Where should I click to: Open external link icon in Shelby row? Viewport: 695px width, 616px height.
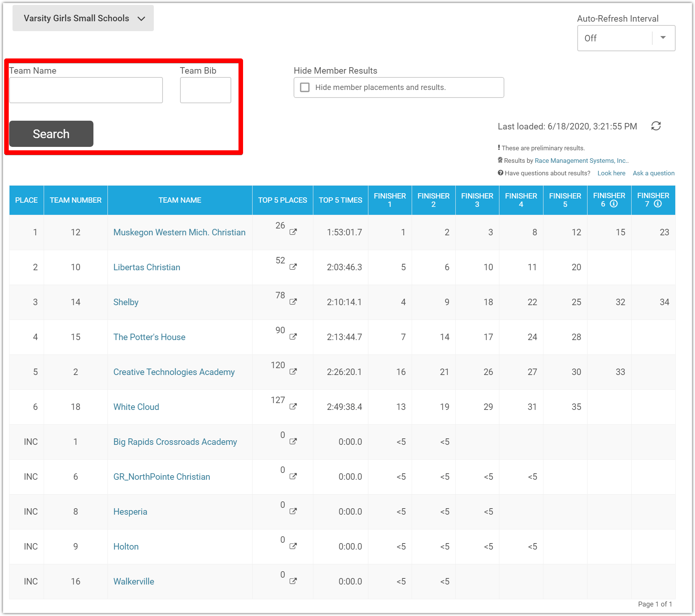293,302
